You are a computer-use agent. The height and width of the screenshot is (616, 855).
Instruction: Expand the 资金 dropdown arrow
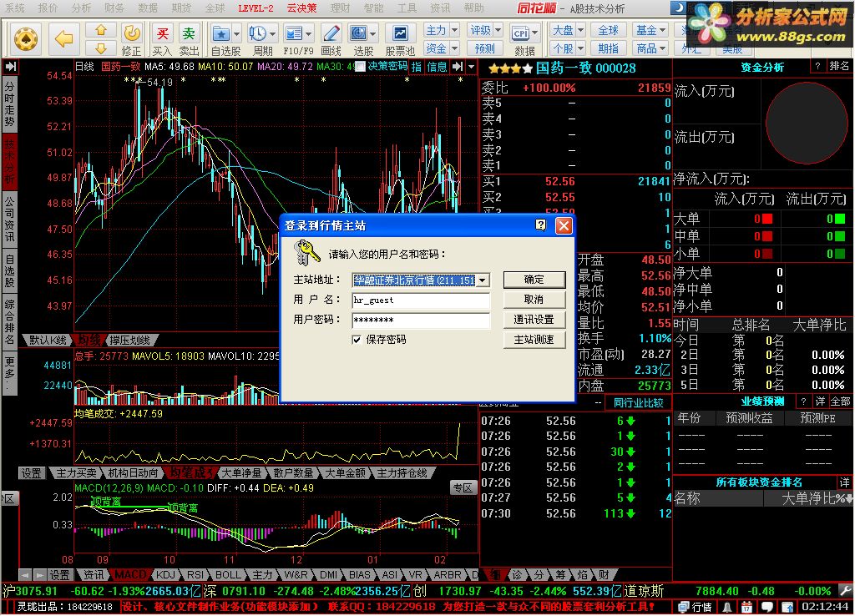coord(455,48)
